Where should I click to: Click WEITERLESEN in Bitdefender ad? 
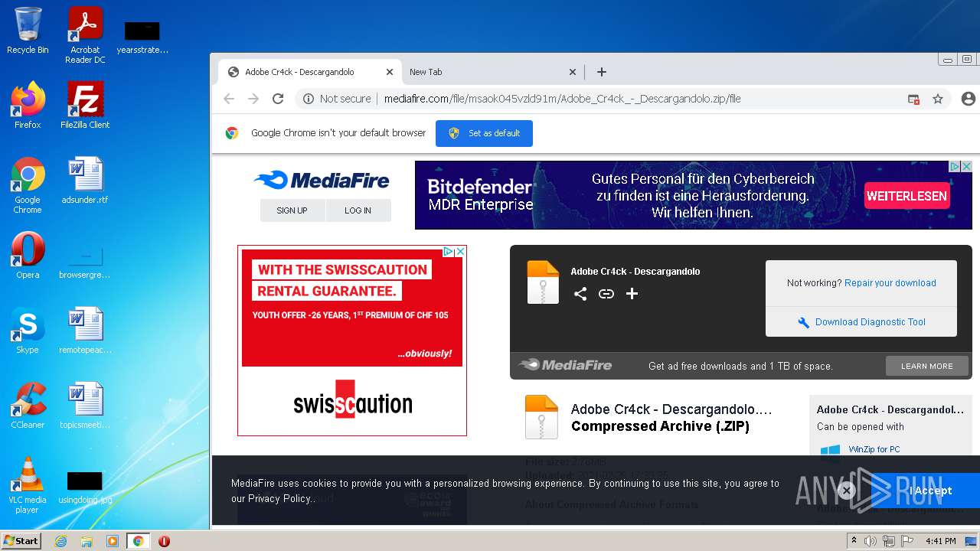click(906, 196)
